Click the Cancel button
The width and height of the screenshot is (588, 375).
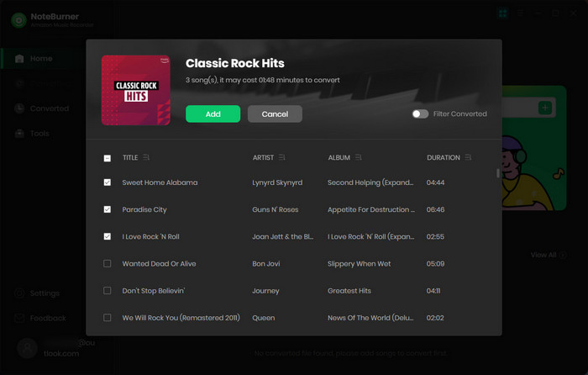click(275, 114)
